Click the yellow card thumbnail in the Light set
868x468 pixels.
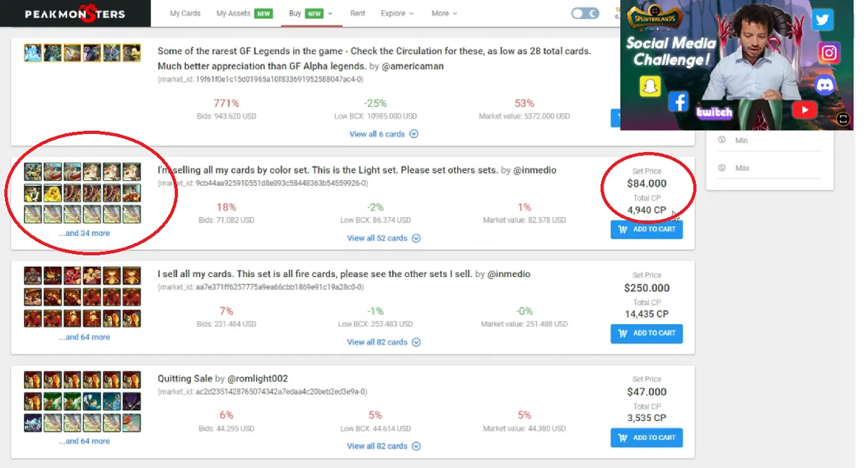[x=52, y=192]
